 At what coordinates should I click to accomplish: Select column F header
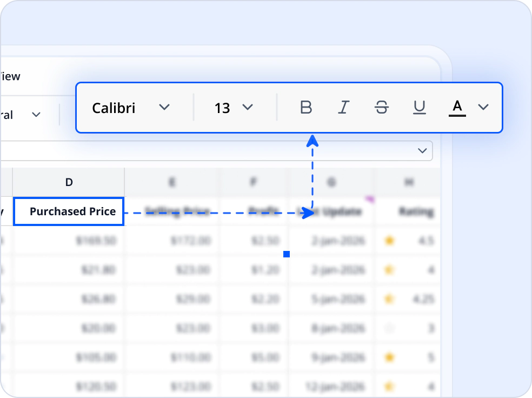point(253,182)
